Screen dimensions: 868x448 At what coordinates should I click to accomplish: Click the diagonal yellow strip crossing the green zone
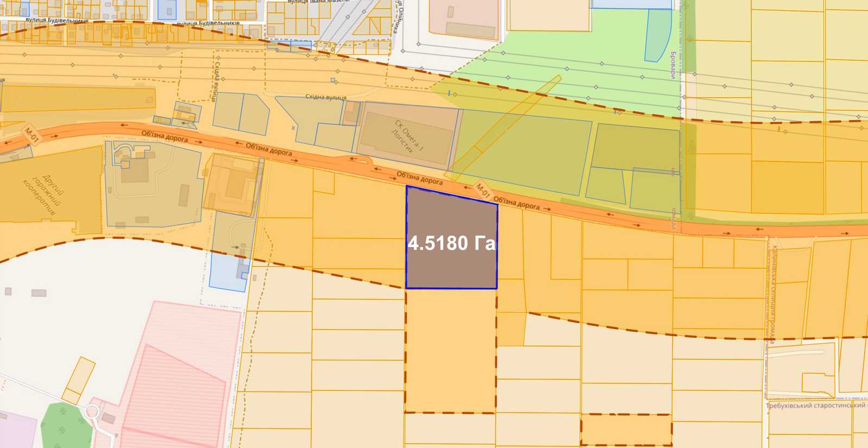coord(505,126)
